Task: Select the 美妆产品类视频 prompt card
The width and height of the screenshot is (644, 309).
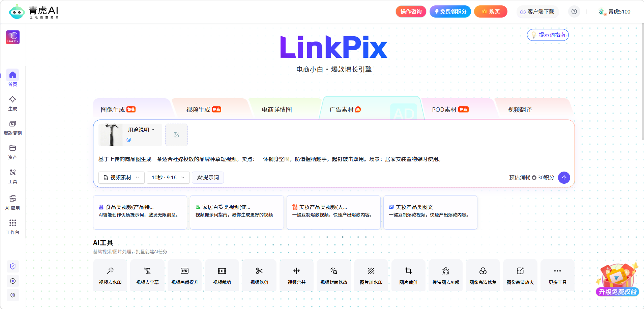Action: pyautogui.click(x=333, y=212)
